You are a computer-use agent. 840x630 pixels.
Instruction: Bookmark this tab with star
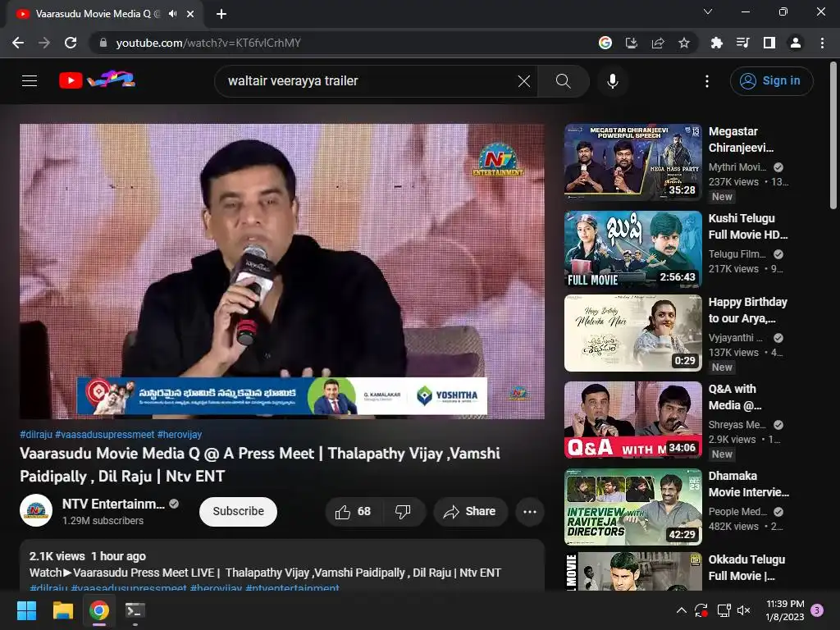pyautogui.click(x=684, y=43)
